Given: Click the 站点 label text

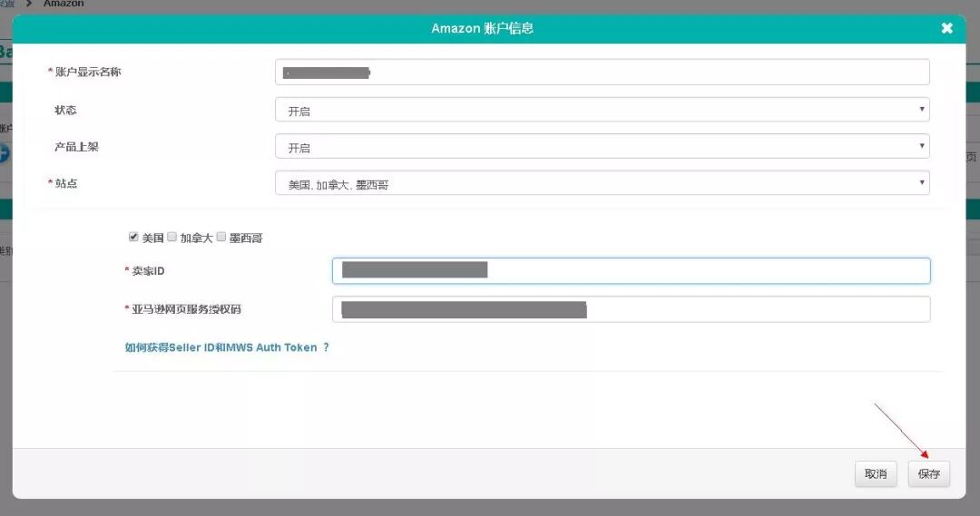Looking at the screenshot, I should (x=66, y=183).
